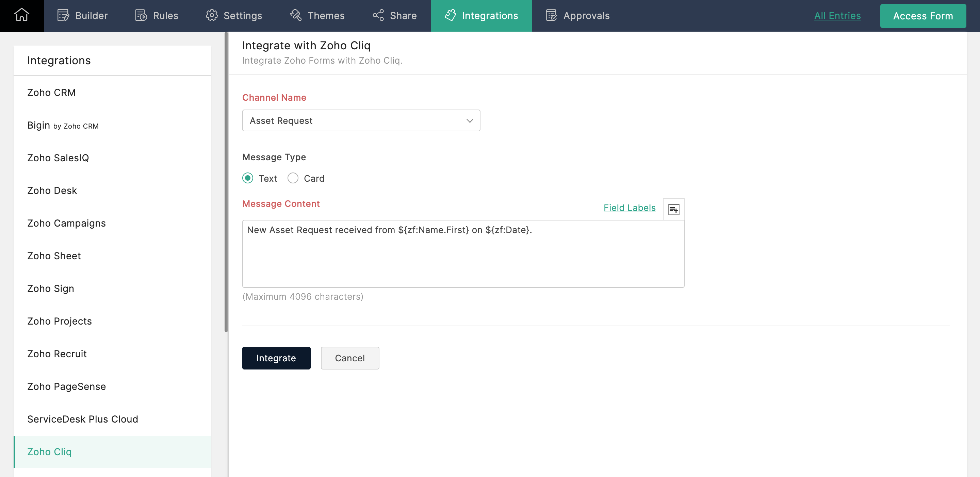Click the Themes paintbrush icon
Image resolution: width=980 pixels, height=477 pixels.
(296, 16)
